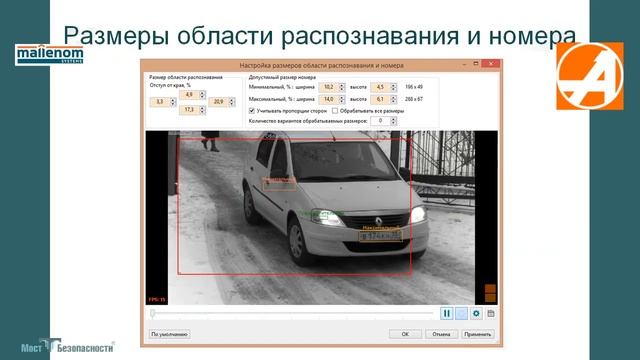The width and height of the screenshot is (640, 360).
Task: Click the bottom margin field showing 17,3
Action: click(x=189, y=110)
